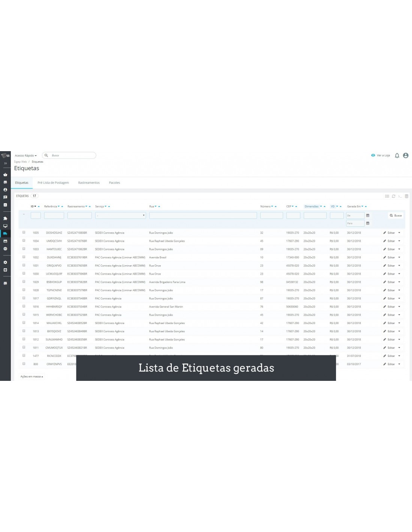
Task: Click the Ver a Loja link
Action: (381, 156)
